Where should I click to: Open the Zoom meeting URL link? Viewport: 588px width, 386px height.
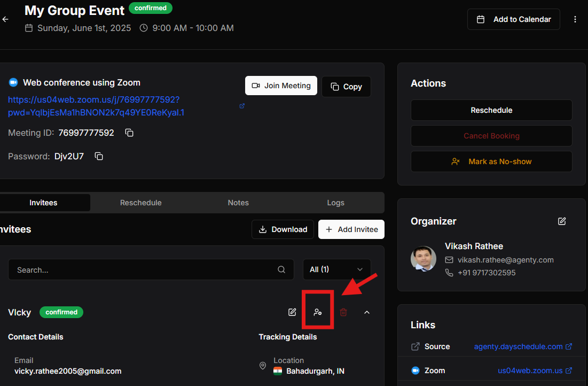pyautogui.click(x=96, y=106)
